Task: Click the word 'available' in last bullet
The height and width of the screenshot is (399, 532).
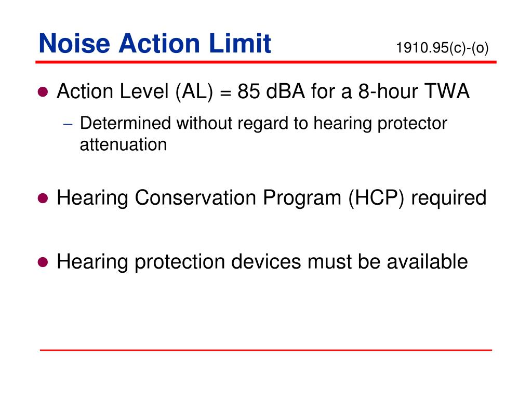Action: point(427,262)
